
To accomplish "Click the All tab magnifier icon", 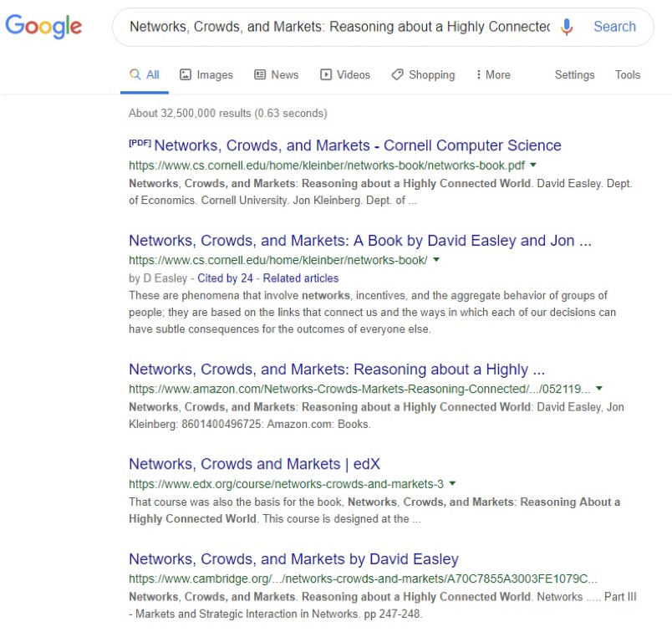I will click(x=135, y=74).
